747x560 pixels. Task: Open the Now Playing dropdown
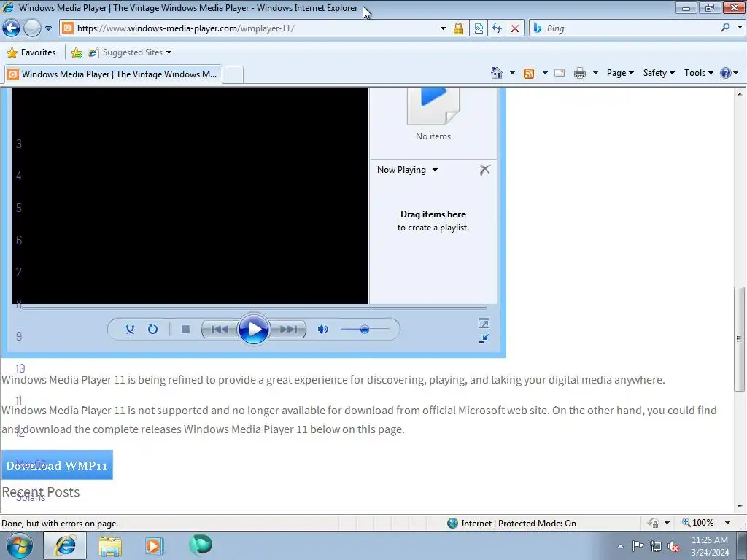click(407, 170)
